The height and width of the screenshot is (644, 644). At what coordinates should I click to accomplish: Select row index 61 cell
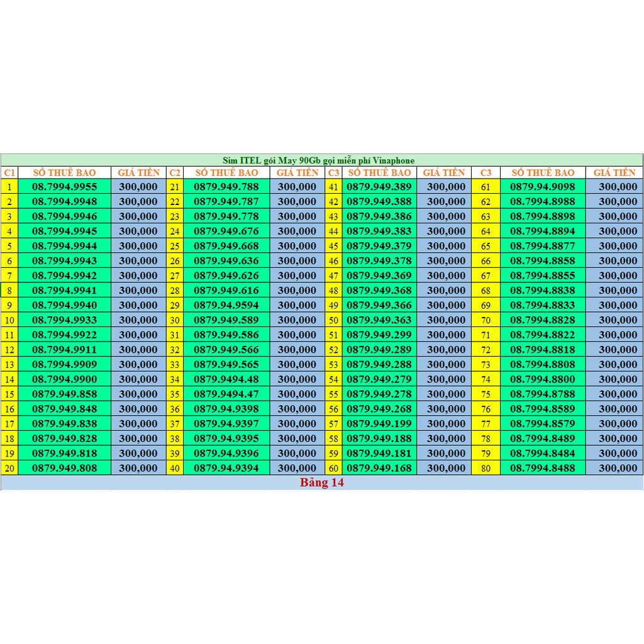pyautogui.click(x=486, y=186)
